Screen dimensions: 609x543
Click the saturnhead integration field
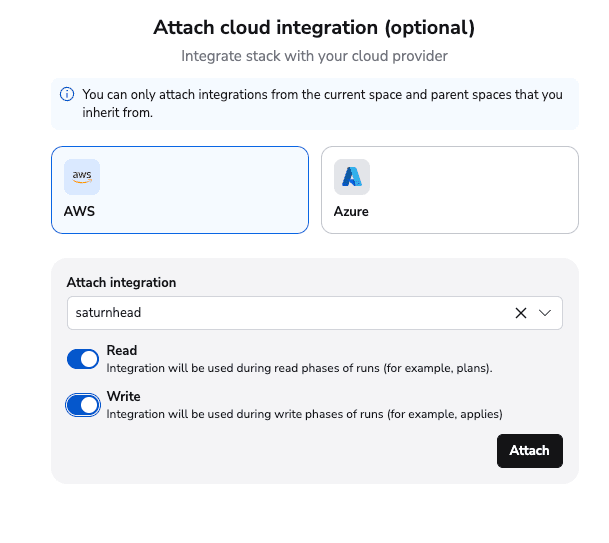pyautogui.click(x=315, y=313)
